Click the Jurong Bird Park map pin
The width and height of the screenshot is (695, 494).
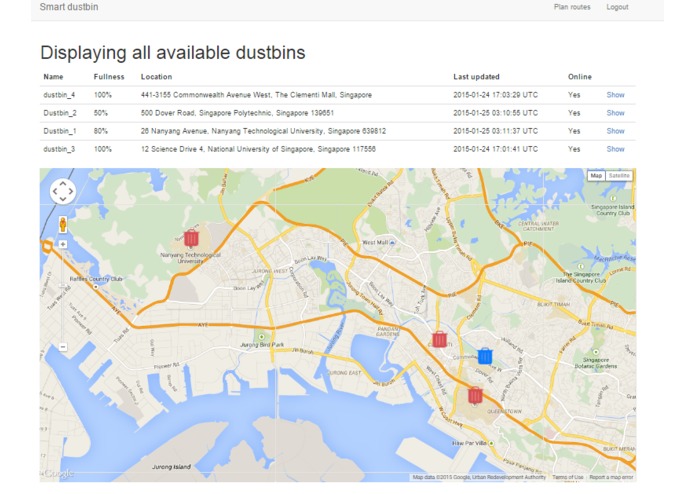[261, 337]
